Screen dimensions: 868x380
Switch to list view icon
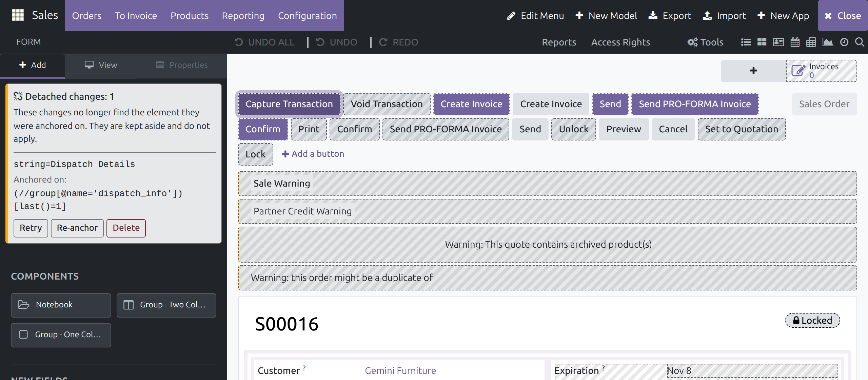pos(746,42)
